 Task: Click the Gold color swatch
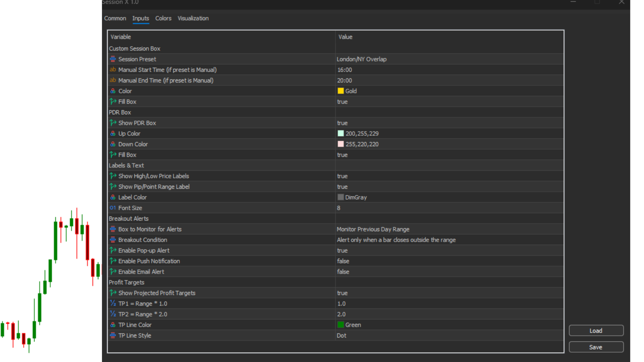tap(340, 91)
